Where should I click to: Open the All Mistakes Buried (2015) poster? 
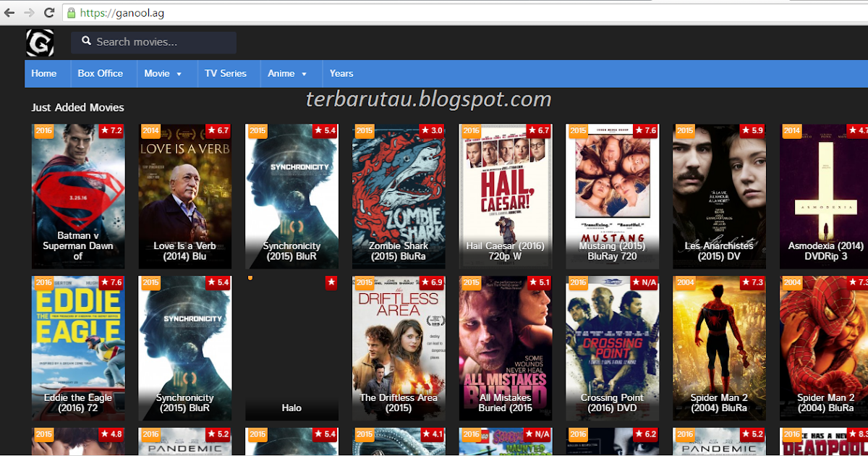(506, 348)
